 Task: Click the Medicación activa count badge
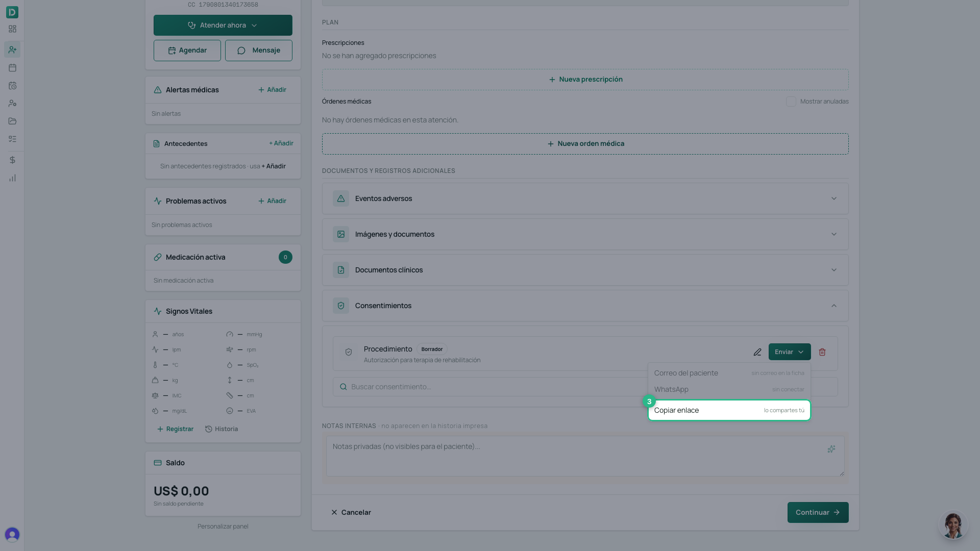click(285, 257)
